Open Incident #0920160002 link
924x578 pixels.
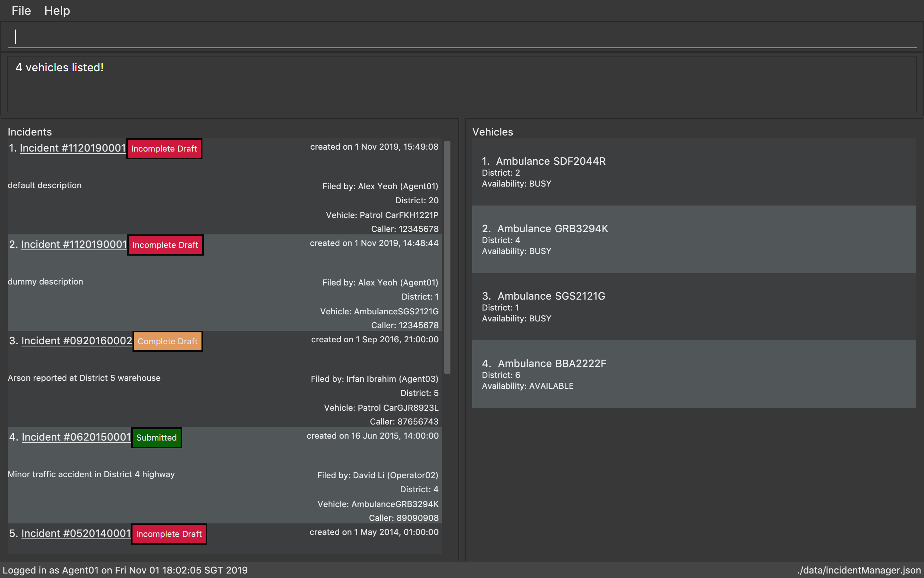click(77, 341)
